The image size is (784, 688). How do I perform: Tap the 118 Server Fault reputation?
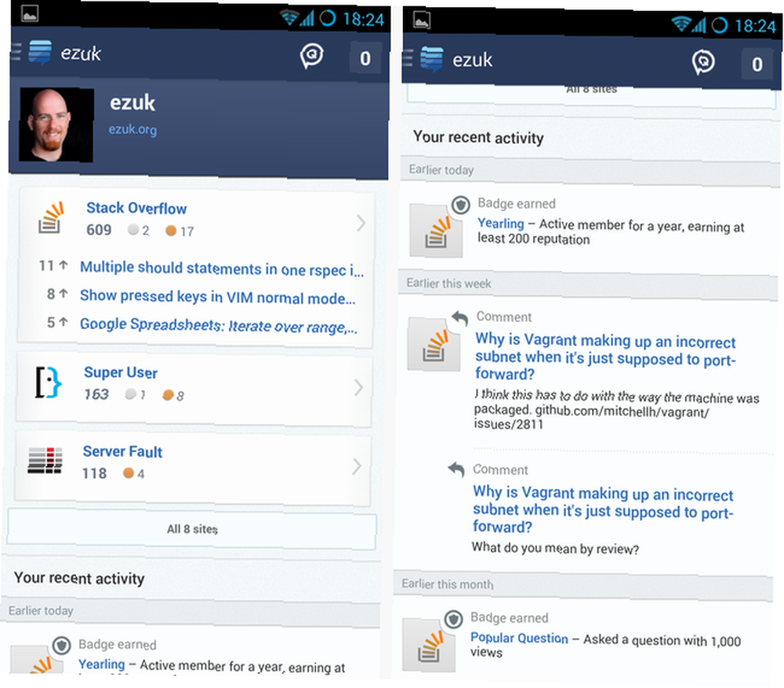[x=94, y=473]
